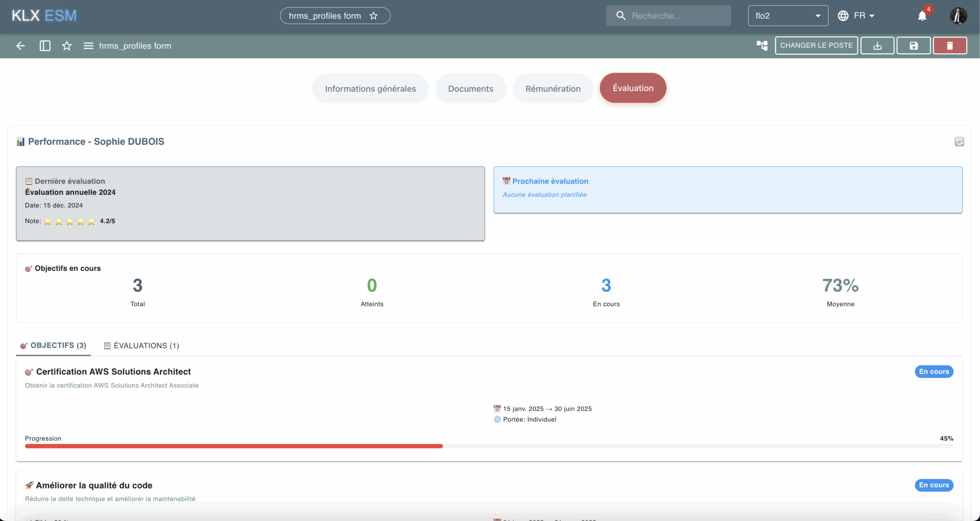Click the CHANGER LE POSTE button
This screenshot has width=980, height=521.
pos(816,46)
